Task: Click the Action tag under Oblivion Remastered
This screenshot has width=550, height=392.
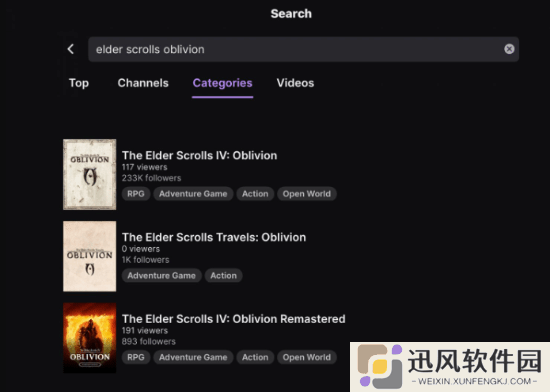Action: tap(255, 357)
